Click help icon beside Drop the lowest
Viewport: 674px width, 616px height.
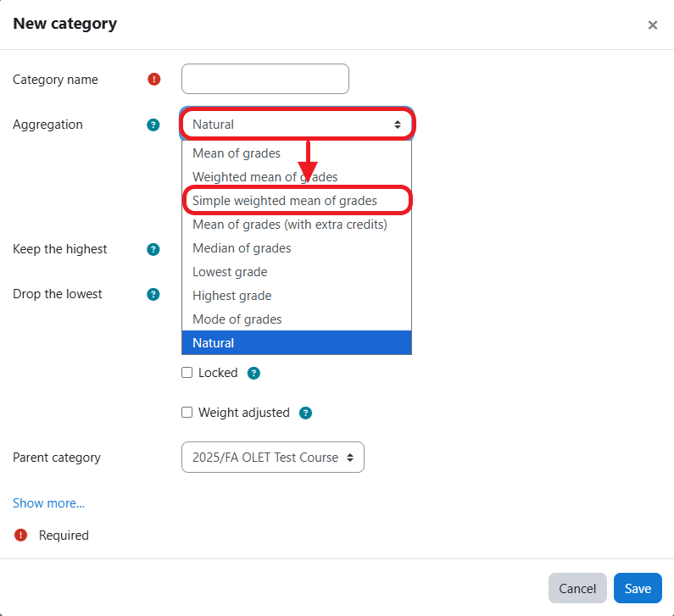pyautogui.click(x=153, y=294)
